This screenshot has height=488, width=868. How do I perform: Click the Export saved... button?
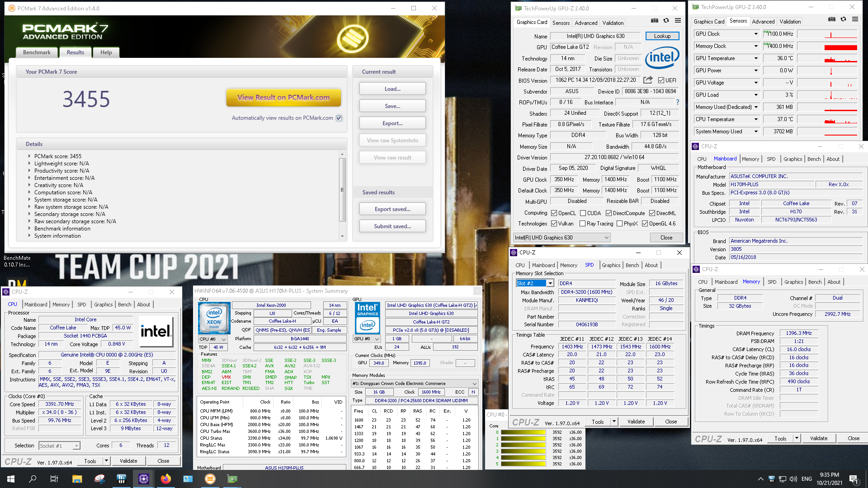tap(392, 209)
